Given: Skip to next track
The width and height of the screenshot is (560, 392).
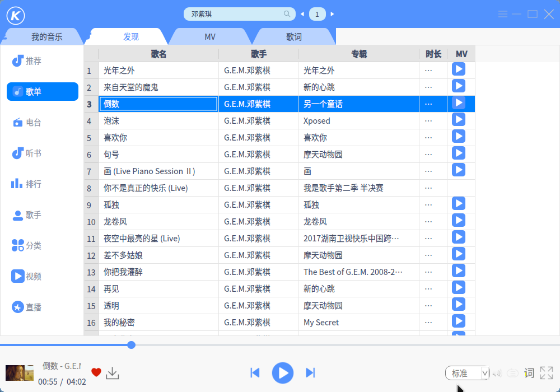Looking at the screenshot, I should coord(310,373).
